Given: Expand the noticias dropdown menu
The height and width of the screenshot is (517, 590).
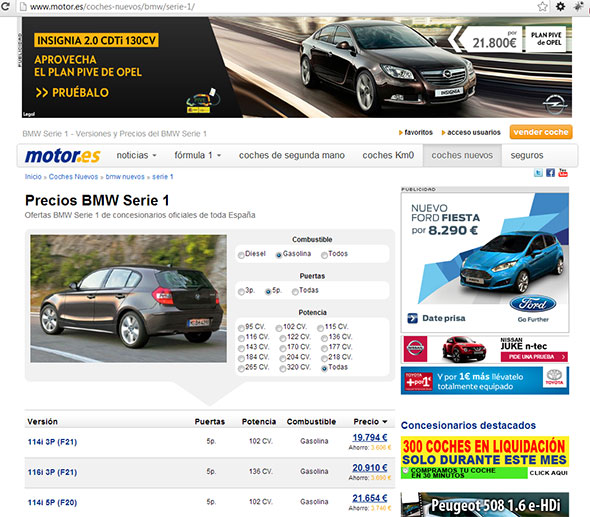Looking at the screenshot, I should (x=136, y=155).
